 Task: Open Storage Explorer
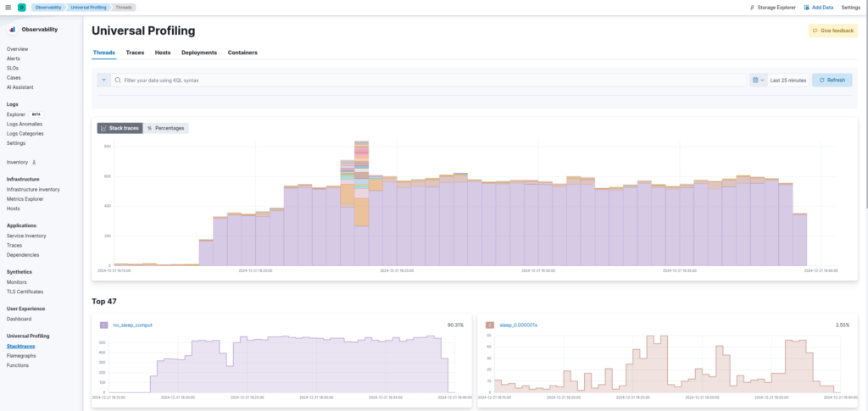click(772, 7)
